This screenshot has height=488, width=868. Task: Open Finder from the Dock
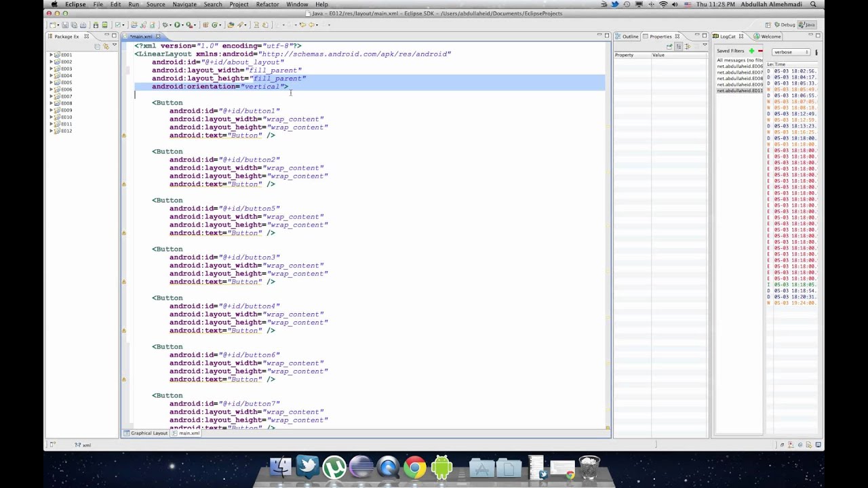click(280, 467)
